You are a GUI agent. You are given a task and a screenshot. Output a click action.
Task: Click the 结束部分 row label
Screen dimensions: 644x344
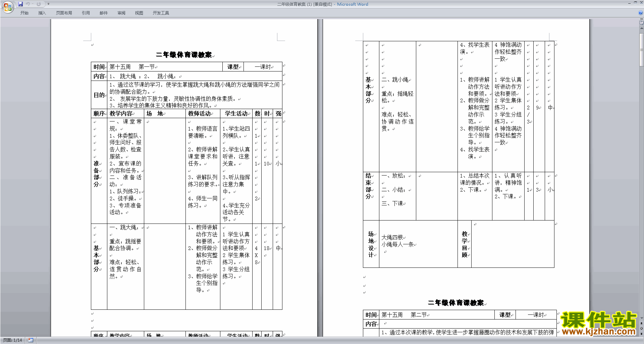[x=369, y=186]
